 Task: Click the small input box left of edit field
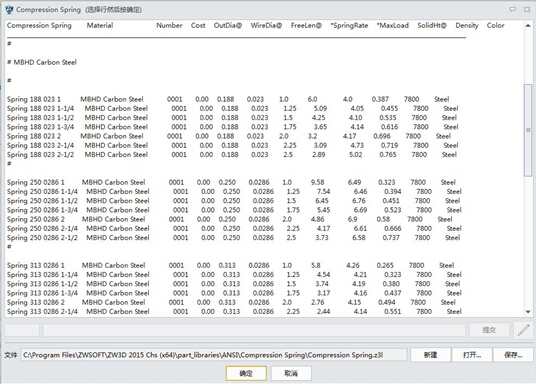(22, 330)
